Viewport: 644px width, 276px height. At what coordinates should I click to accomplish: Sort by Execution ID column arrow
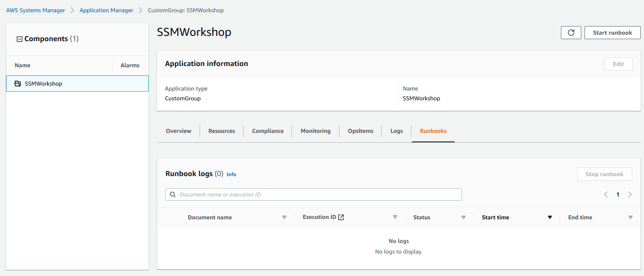tap(395, 217)
